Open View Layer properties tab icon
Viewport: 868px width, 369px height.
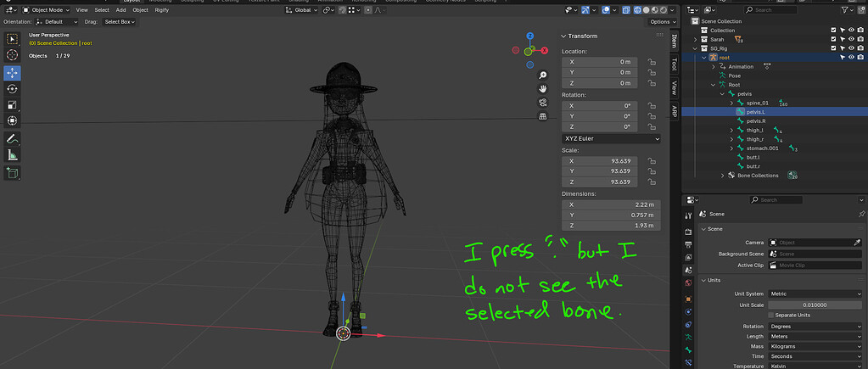[x=688, y=257]
